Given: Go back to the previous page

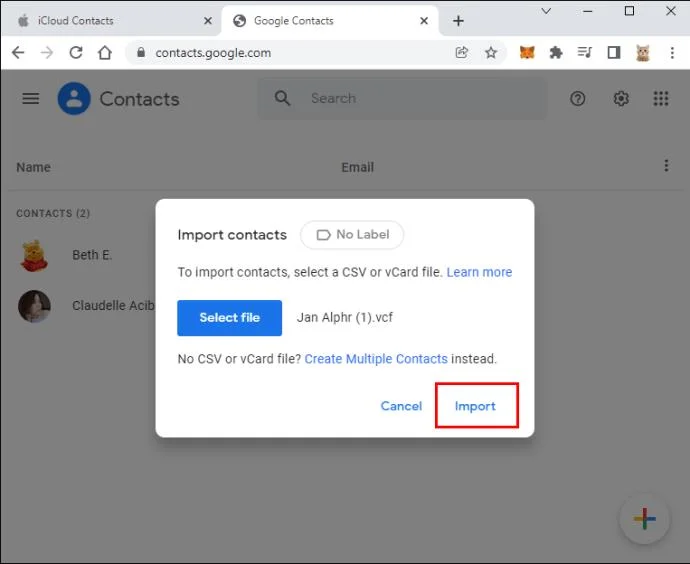Looking at the screenshot, I should [x=18, y=53].
